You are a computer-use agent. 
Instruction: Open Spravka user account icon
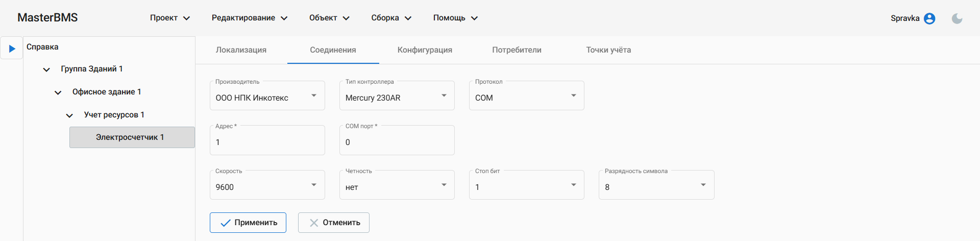(929, 18)
